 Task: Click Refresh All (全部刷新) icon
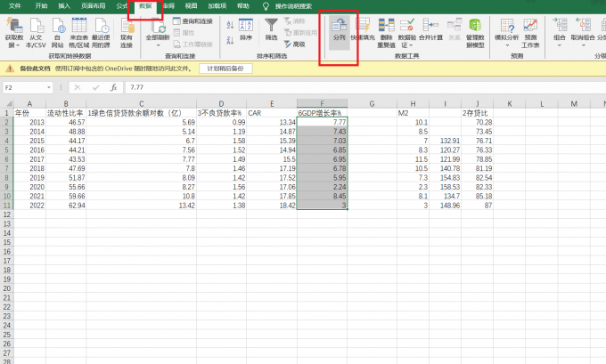pos(158,28)
